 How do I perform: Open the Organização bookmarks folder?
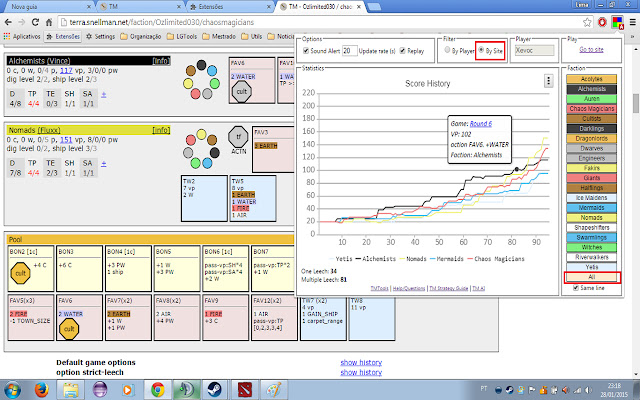(141, 36)
